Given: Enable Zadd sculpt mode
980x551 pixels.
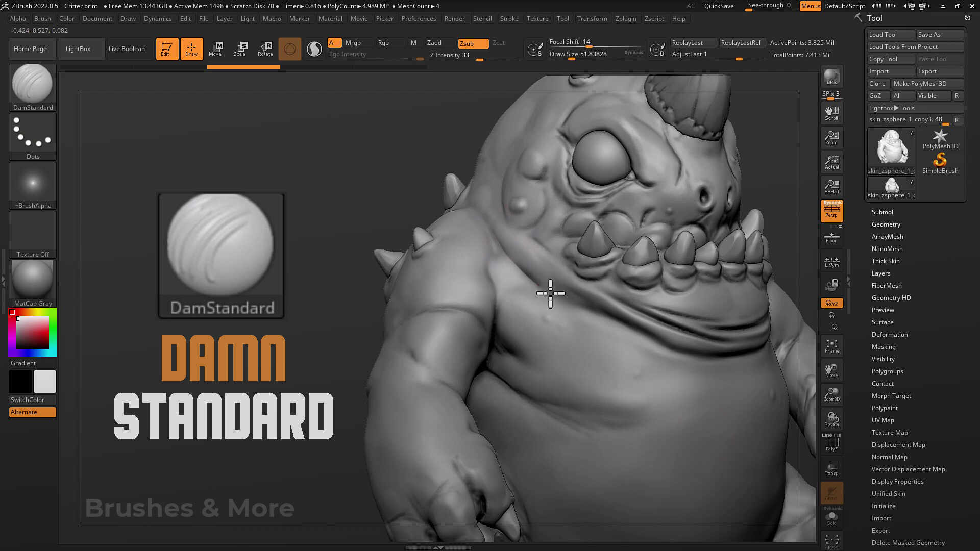Looking at the screenshot, I should coord(440,43).
